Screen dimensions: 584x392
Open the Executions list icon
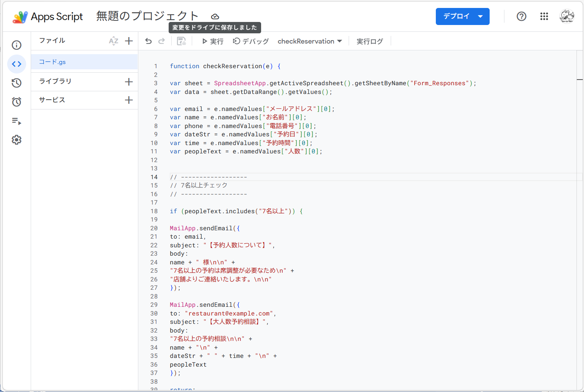17,121
